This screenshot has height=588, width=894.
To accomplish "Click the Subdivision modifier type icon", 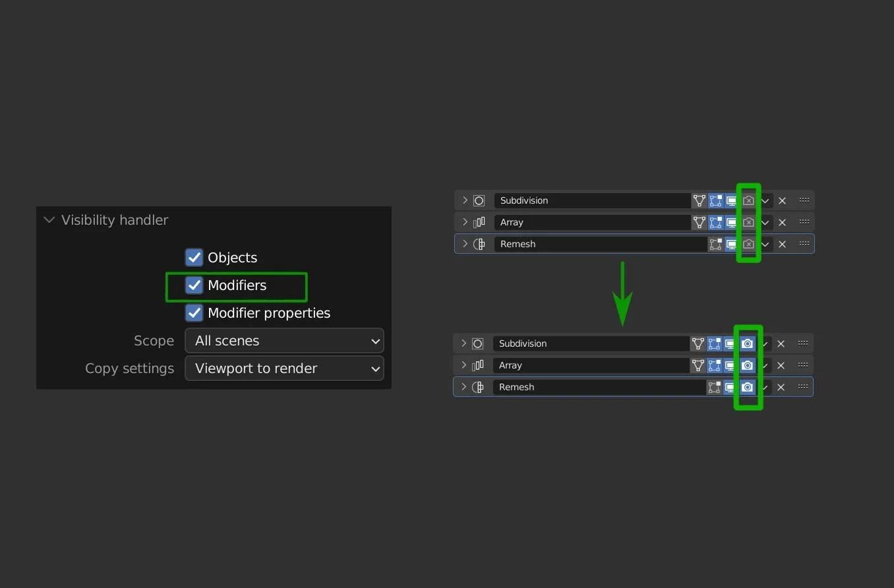I will pyautogui.click(x=478, y=200).
